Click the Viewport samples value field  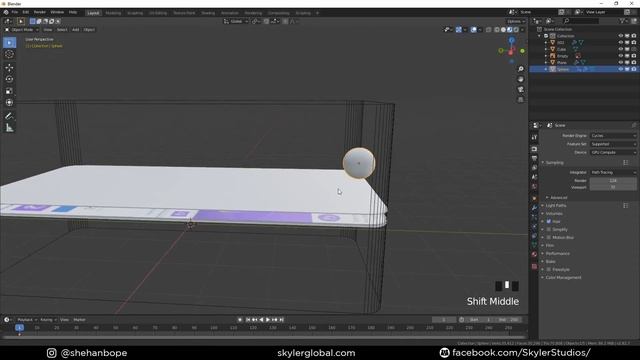613,187
